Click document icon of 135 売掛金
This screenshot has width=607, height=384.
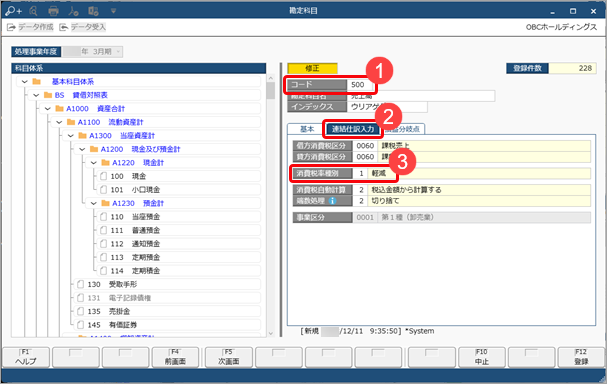[x=81, y=312]
